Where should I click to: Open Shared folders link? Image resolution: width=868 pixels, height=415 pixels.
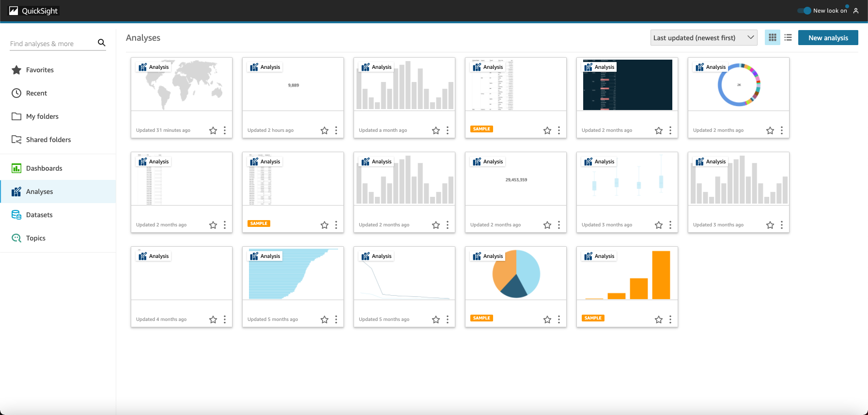tap(48, 140)
